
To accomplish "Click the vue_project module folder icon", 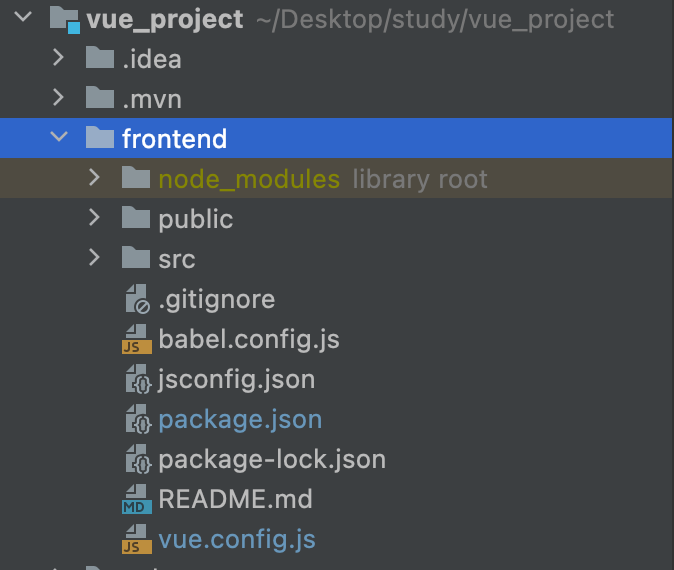I will [x=64, y=20].
